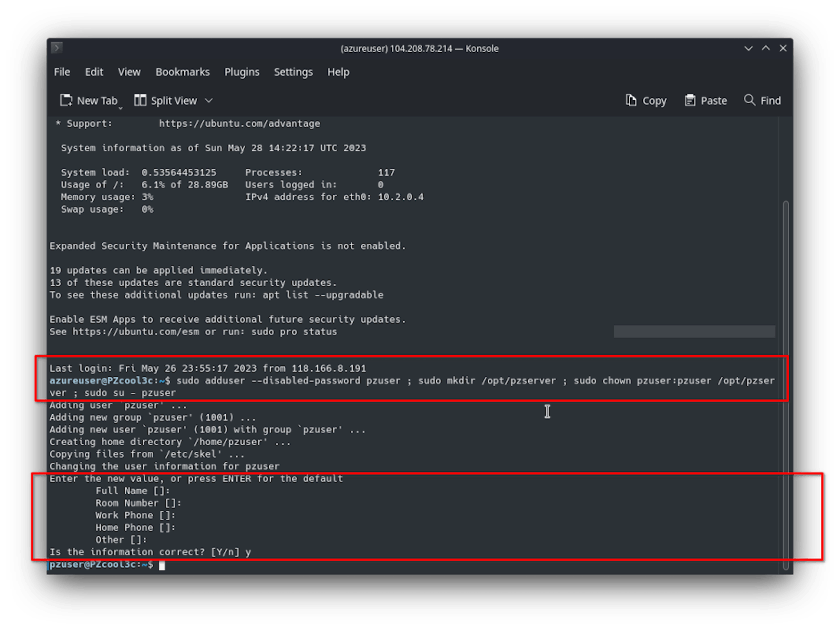Open the Help menu

click(338, 72)
